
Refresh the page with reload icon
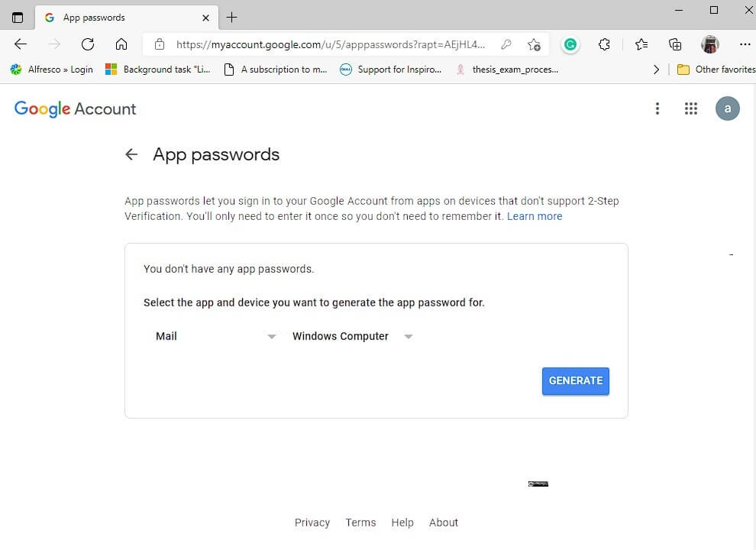coord(88,44)
